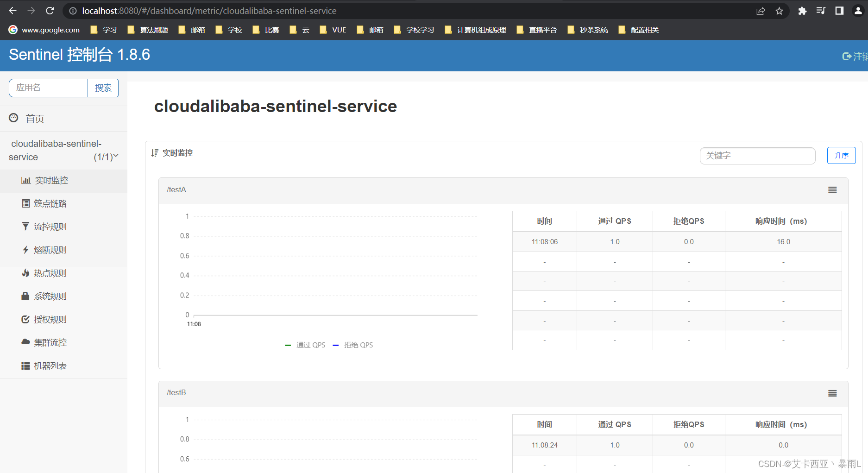This screenshot has height=473, width=868.
Task: Click the Sentinel 控制台 1.8.6 title
Action: pos(79,55)
